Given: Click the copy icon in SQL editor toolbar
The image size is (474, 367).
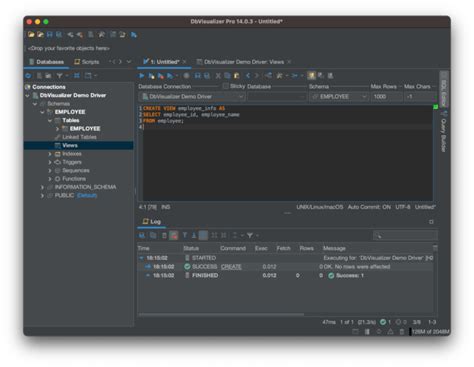Looking at the screenshot, I should click(227, 76).
